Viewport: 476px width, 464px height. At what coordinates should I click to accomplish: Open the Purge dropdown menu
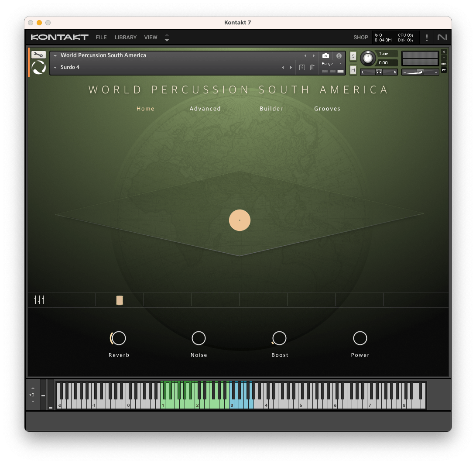pos(332,64)
